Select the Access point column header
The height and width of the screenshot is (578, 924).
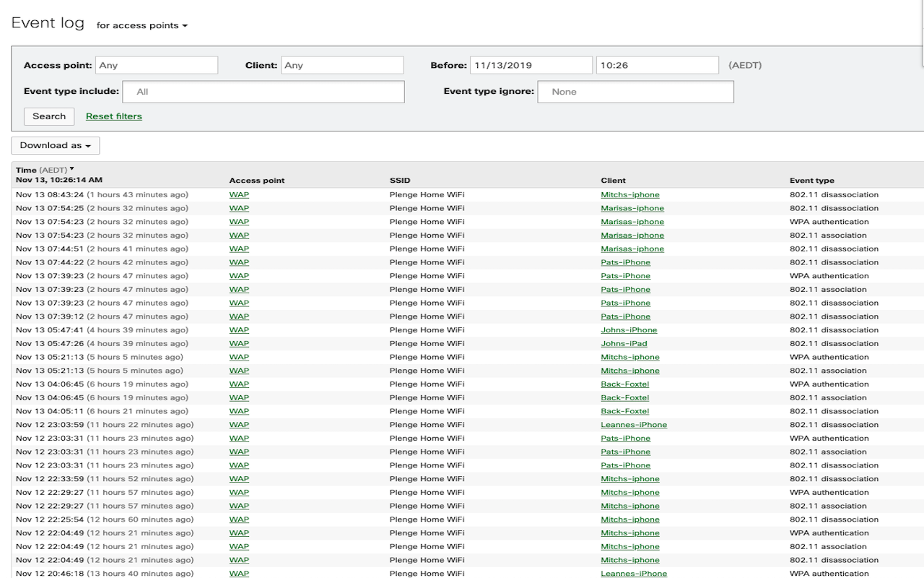(257, 181)
